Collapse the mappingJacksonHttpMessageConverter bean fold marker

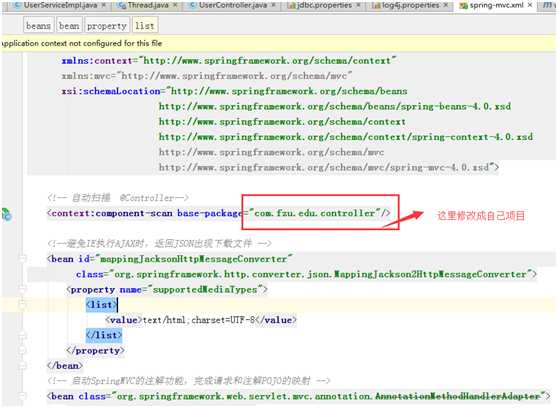point(22,259)
